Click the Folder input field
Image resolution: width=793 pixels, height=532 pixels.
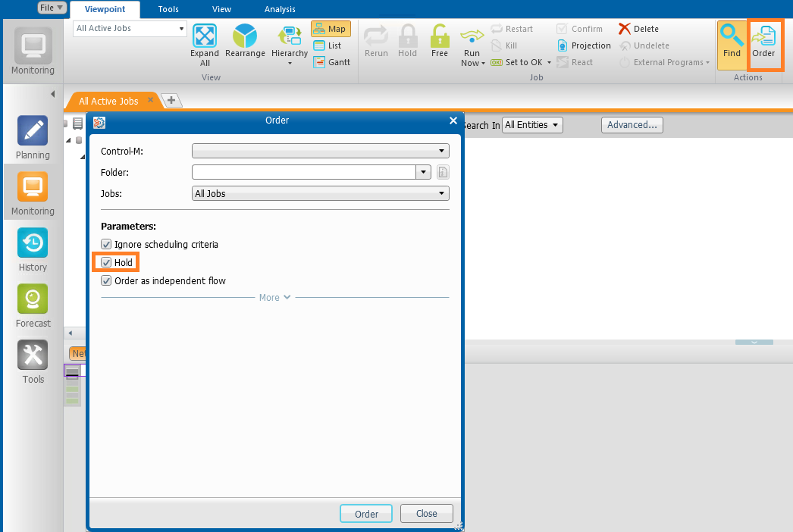304,172
